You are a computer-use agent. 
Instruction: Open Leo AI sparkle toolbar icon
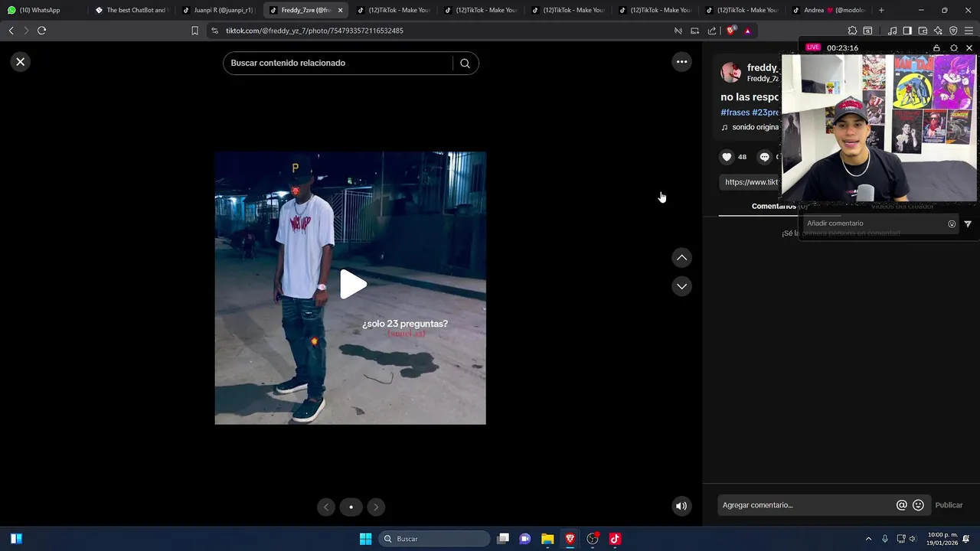pos(938,31)
